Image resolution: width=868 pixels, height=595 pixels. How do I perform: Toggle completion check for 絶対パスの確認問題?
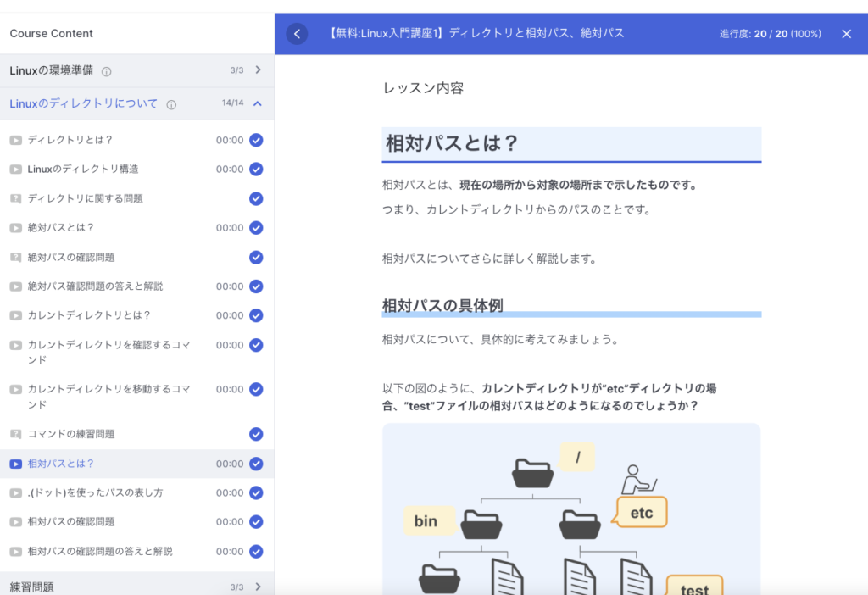(256, 257)
